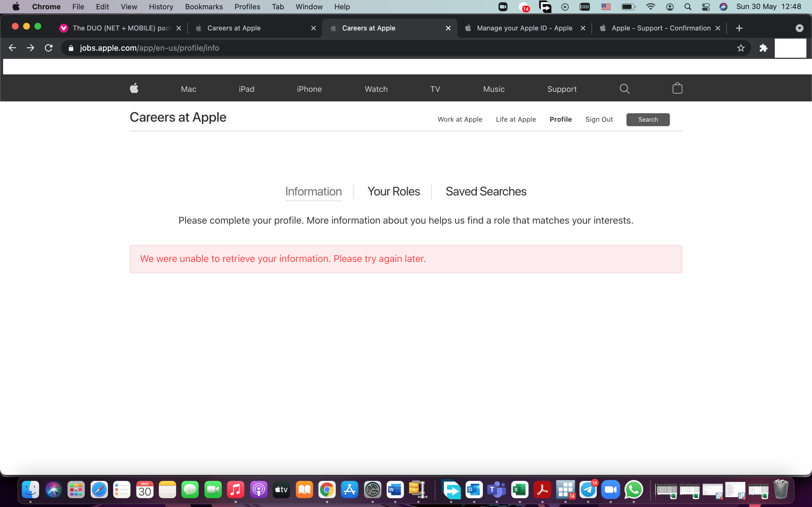812x507 pixels.
Task: Open macOS Control Center toggle icon
Action: [x=706, y=7]
